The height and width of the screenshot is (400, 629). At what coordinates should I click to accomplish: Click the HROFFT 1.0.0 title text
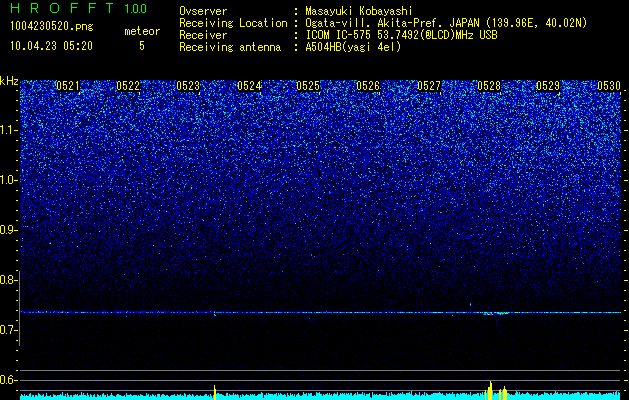79,8
